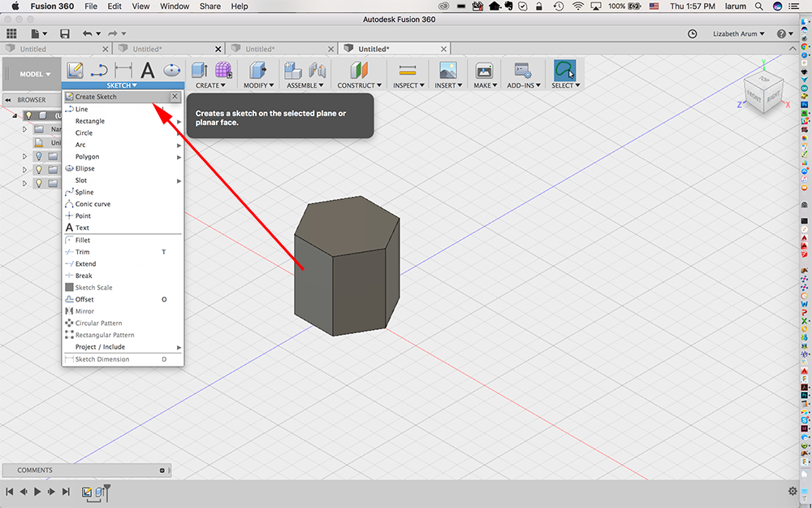This screenshot has height=508, width=812.
Task: Open the job status clock icon
Action: [x=693, y=33]
